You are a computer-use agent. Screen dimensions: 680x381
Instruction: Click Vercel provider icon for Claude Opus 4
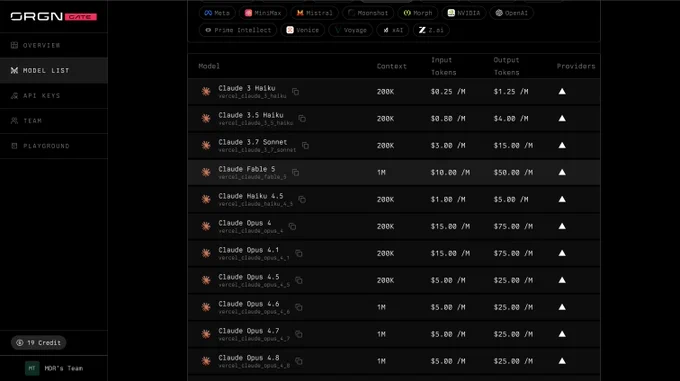coord(562,226)
